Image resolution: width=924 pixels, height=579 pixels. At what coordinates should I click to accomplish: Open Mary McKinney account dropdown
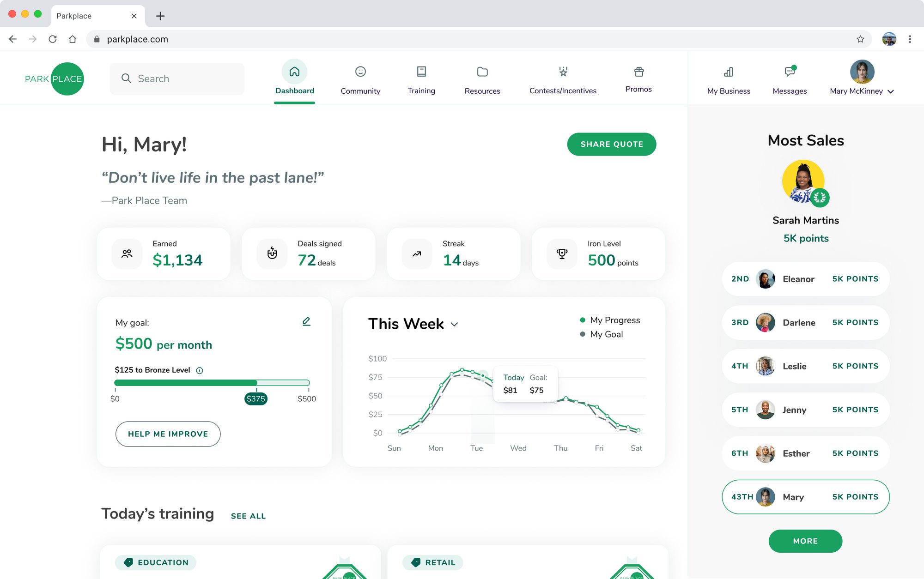pos(891,91)
